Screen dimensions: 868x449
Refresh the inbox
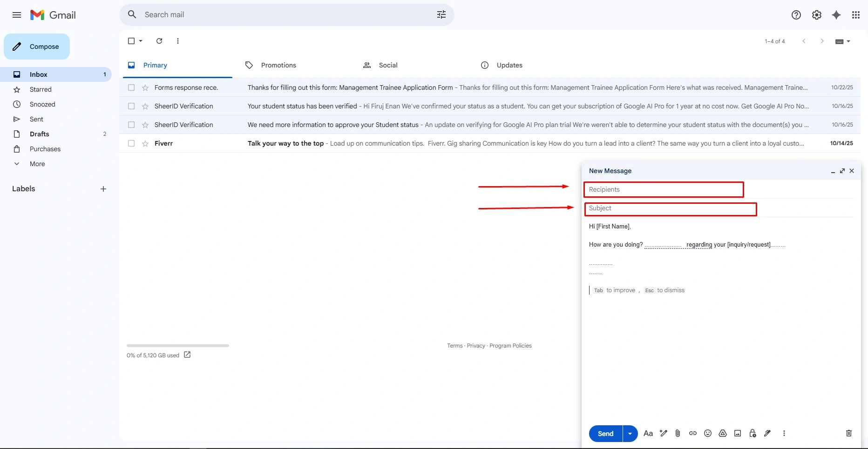tap(159, 41)
